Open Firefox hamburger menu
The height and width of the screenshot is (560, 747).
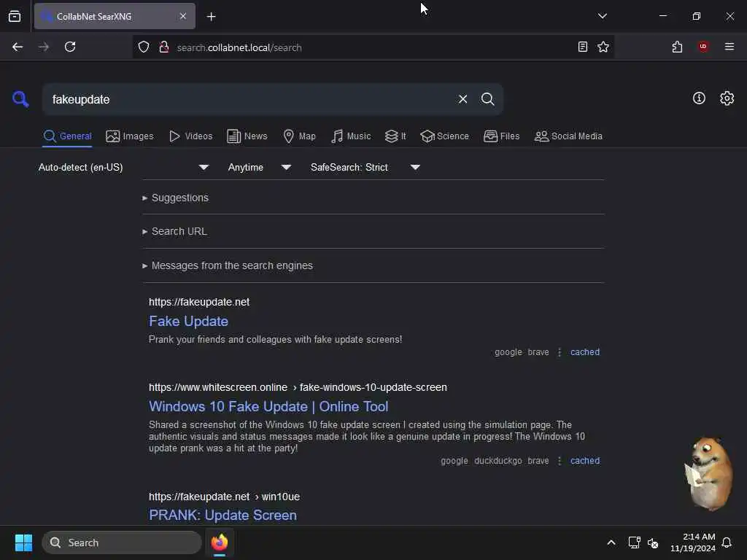pyautogui.click(x=729, y=47)
